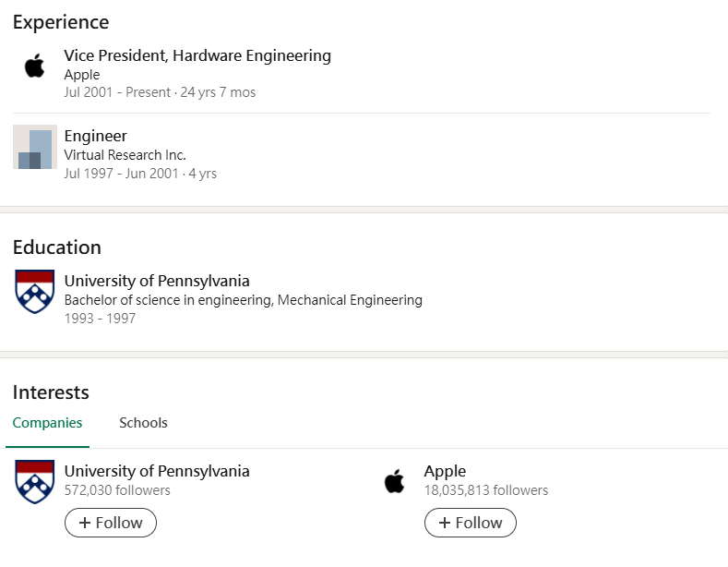The height and width of the screenshot is (567, 728).
Task: Select the Companies tab under Interests
Action: click(47, 423)
